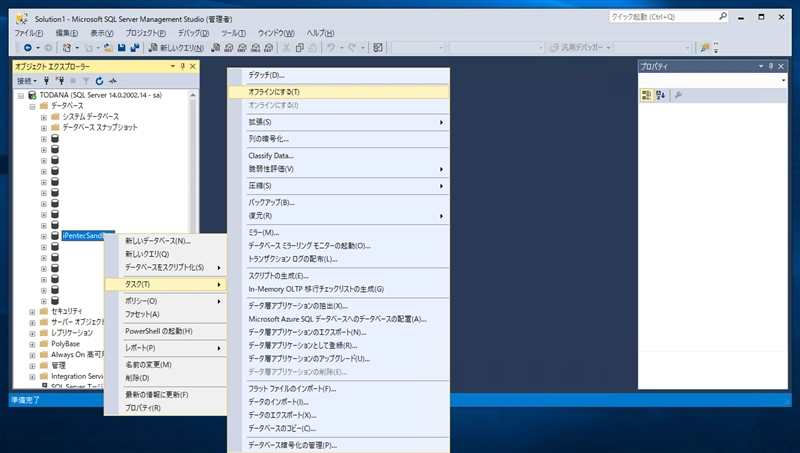
Task: Click the Cut scissors icon
Action: click(x=286, y=47)
